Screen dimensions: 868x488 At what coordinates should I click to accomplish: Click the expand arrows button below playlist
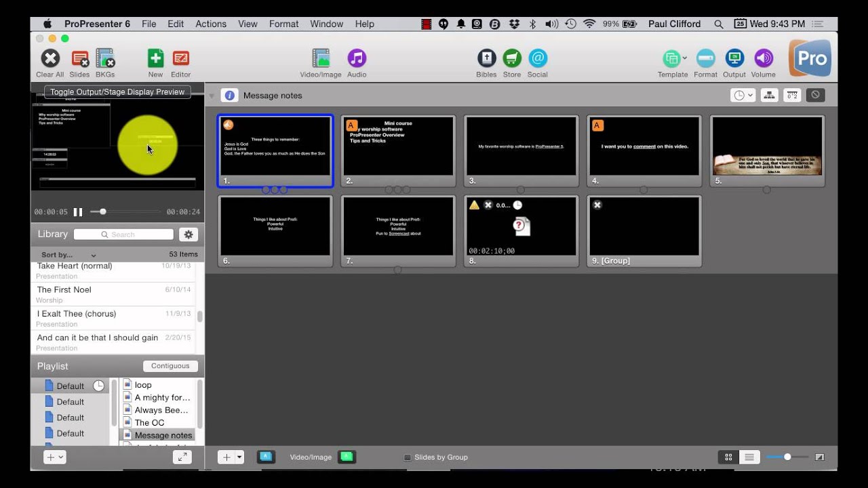point(182,457)
